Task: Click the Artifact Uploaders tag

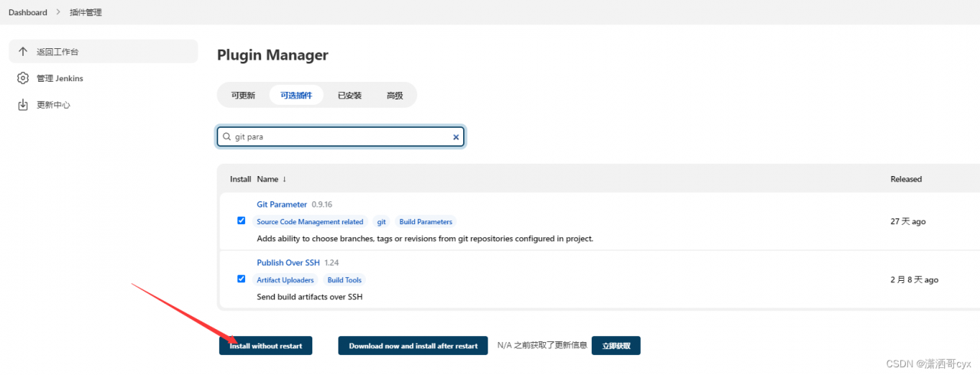Action: (286, 280)
